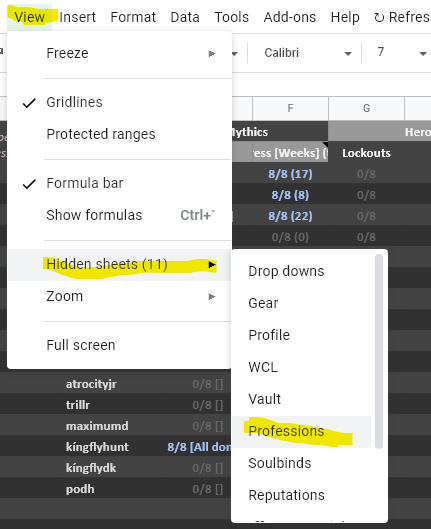Select column F header

(290, 108)
